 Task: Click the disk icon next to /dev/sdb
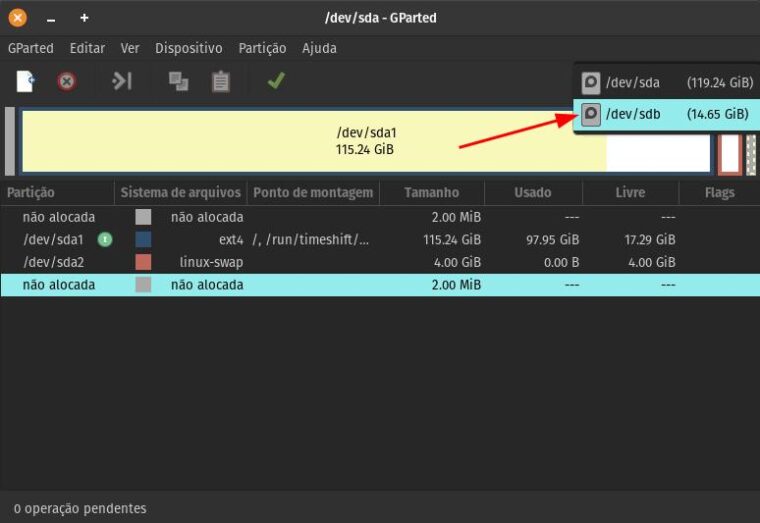click(x=591, y=114)
